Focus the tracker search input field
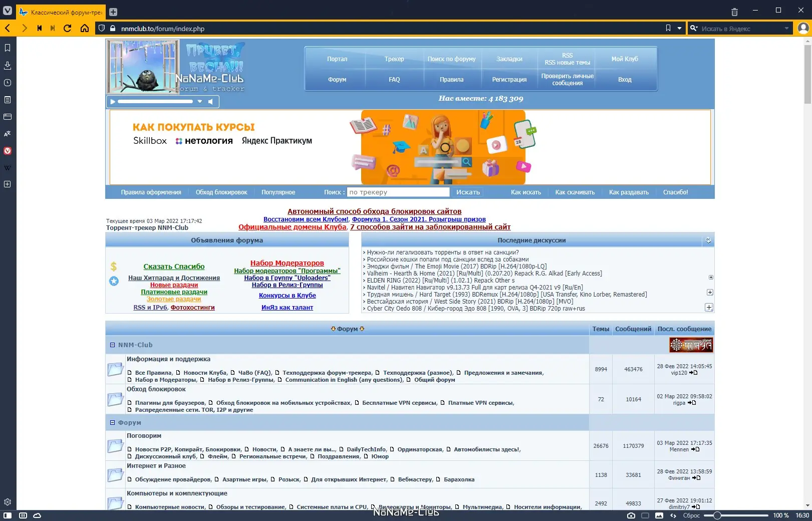Screen dimensions: 812x521 pyautogui.click(x=398, y=192)
